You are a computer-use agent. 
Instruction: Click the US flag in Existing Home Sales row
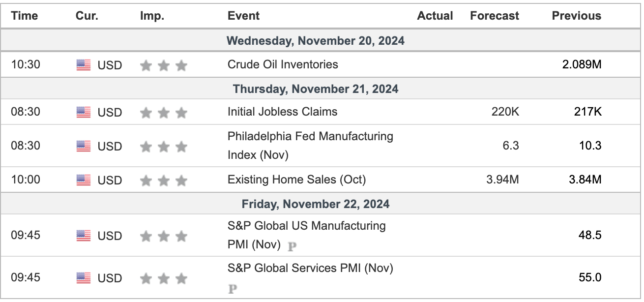click(84, 181)
